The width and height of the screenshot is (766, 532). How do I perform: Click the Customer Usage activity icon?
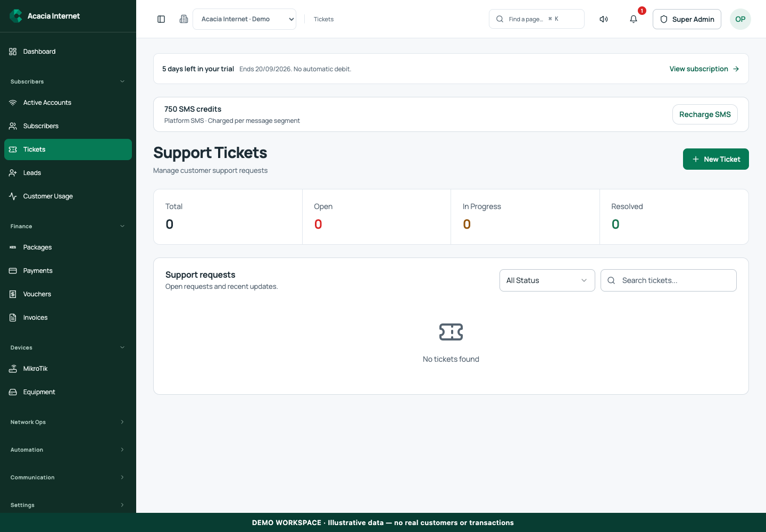click(13, 196)
